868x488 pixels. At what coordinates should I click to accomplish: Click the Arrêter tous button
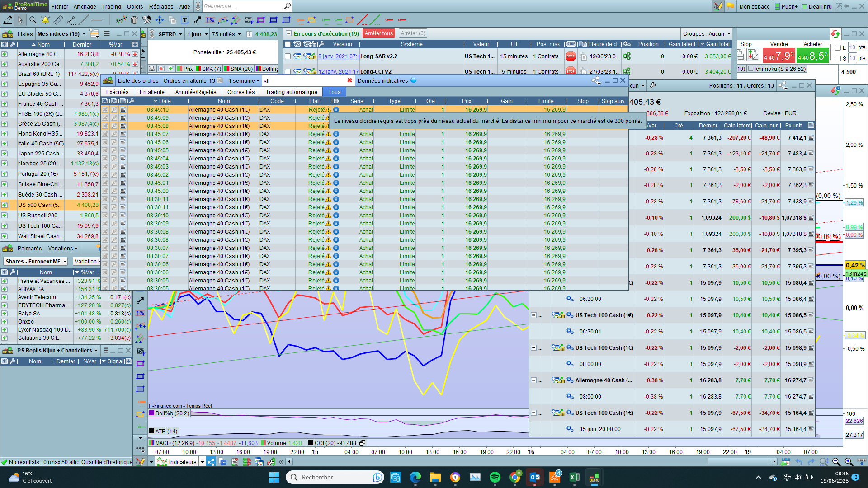coord(378,33)
